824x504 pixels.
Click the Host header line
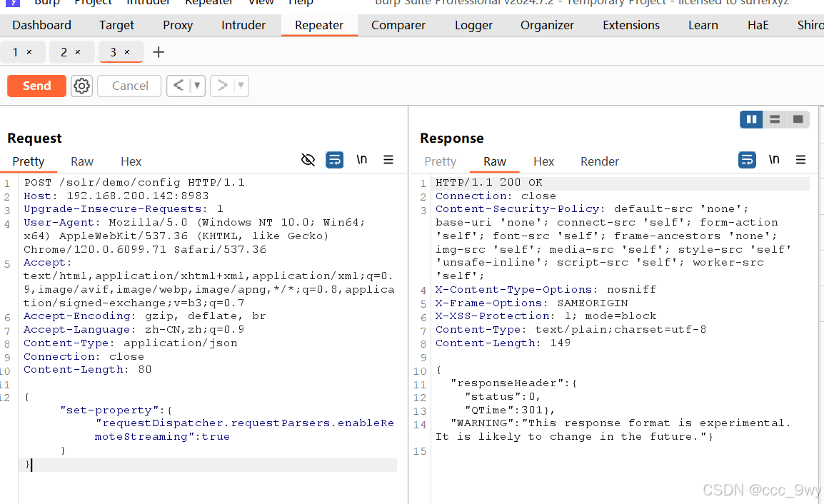116,196
